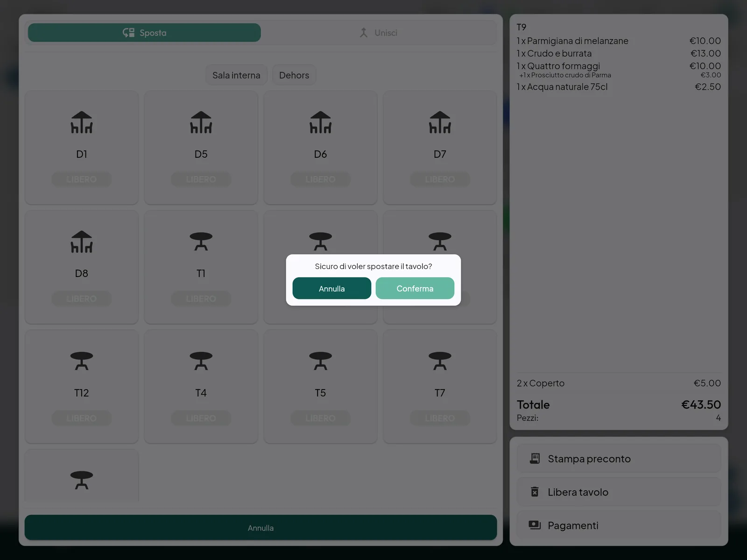The image size is (747, 560).
Task: Open the Sala interna room filter
Action: point(236,75)
